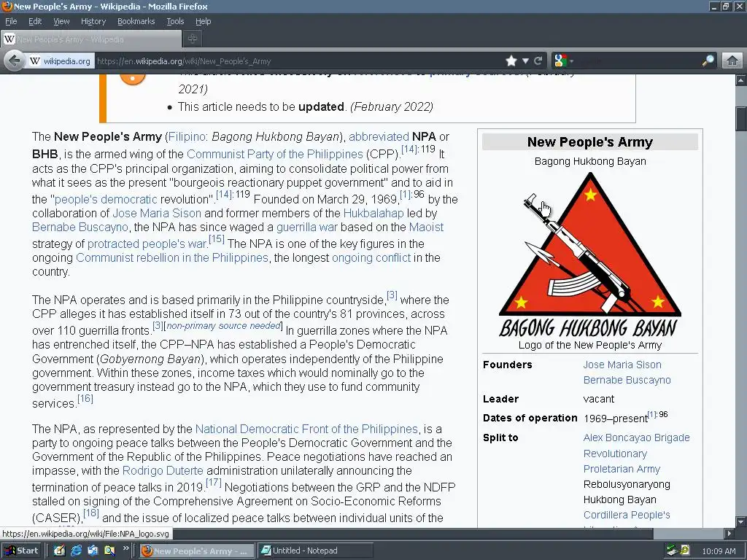The image size is (747, 560).
Task: Open the History menu
Action: pos(93,21)
